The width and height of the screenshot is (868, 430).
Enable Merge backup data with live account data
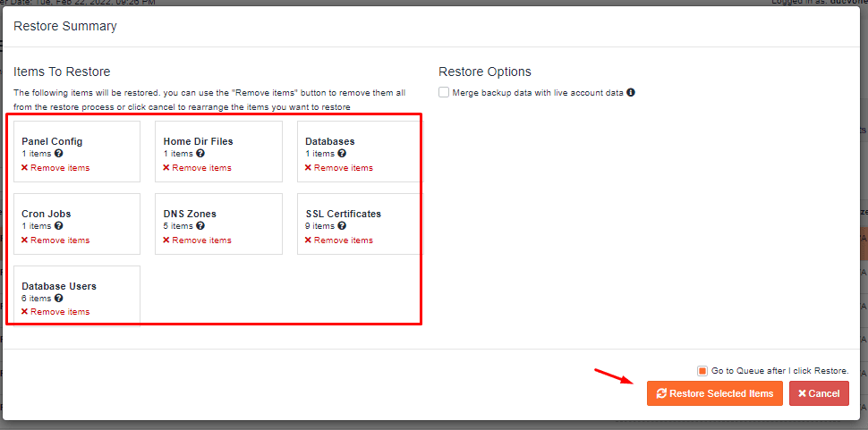click(444, 93)
